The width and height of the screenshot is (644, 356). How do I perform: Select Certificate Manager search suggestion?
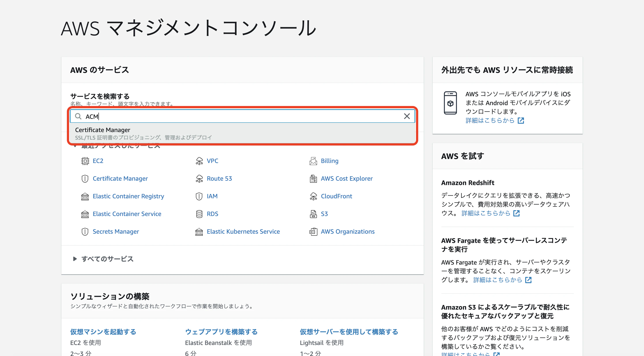coord(242,133)
